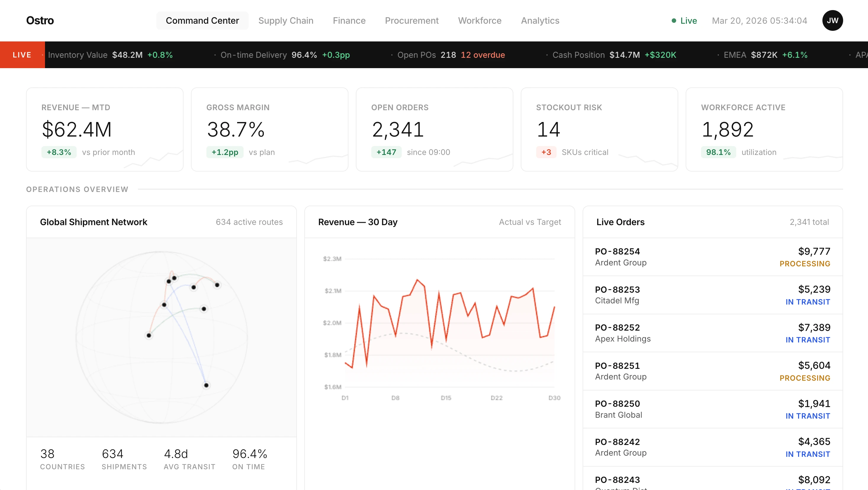
Task: Click the +8.3% revenue change badge
Action: click(59, 152)
